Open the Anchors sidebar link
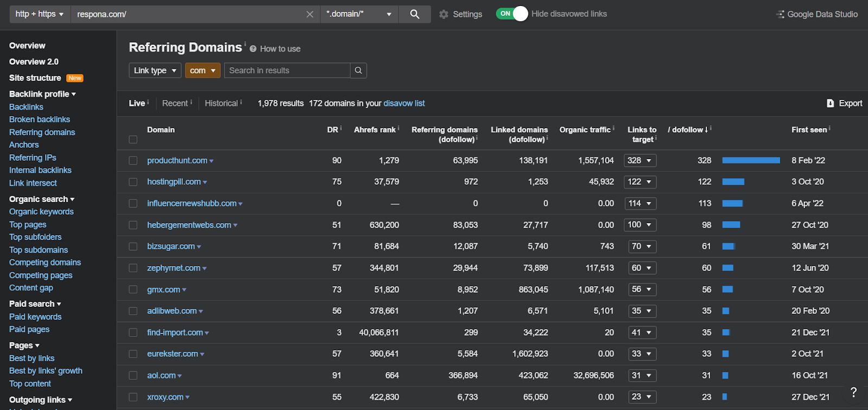Image resolution: width=868 pixels, height=410 pixels. point(24,145)
